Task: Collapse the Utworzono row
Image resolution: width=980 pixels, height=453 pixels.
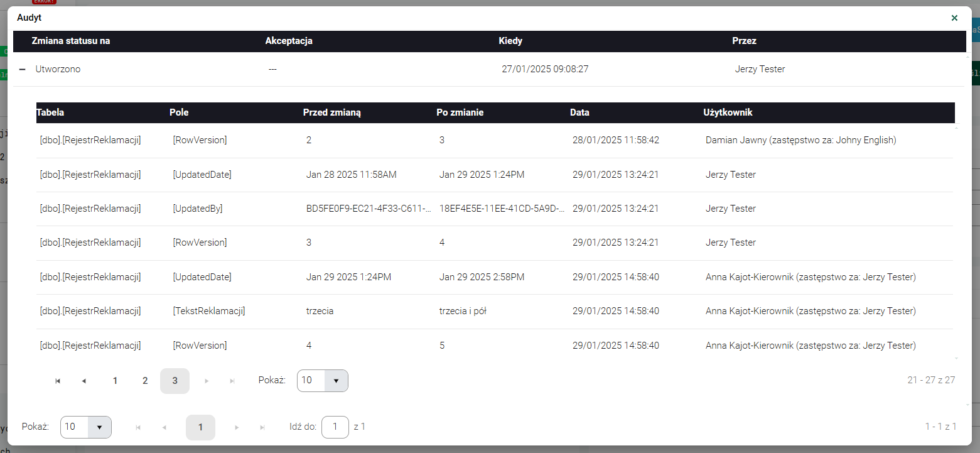Action: (x=23, y=70)
